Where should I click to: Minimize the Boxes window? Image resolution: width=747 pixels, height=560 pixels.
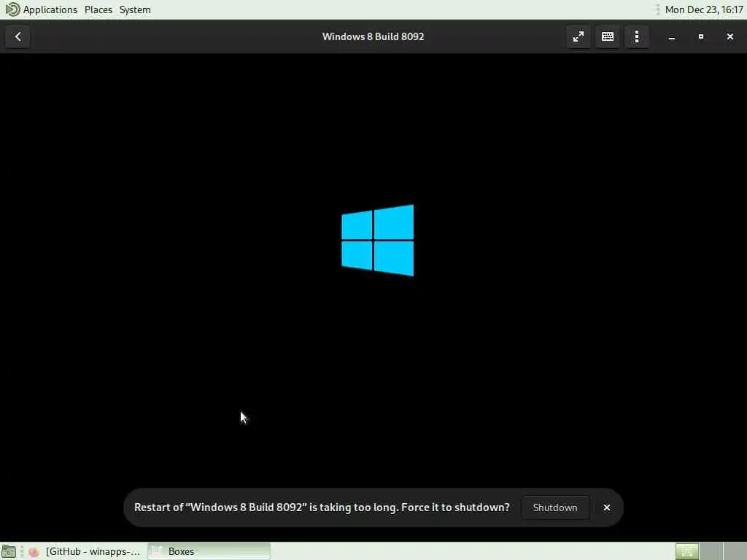pyautogui.click(x=671, y=36)
